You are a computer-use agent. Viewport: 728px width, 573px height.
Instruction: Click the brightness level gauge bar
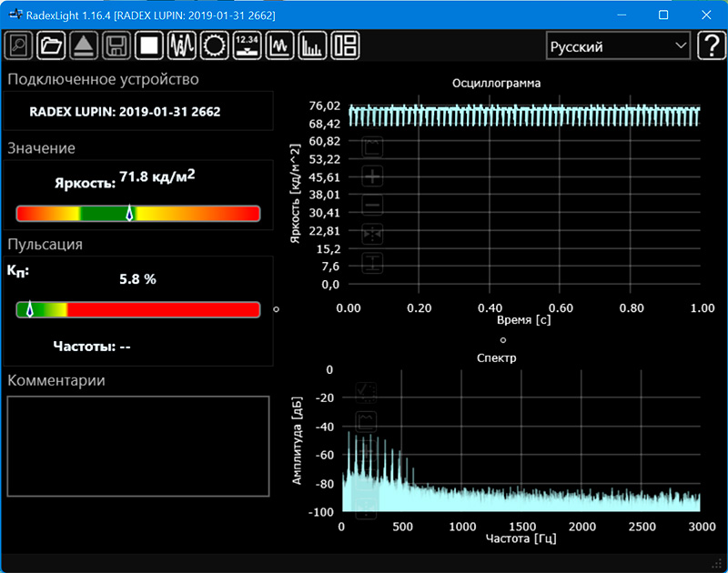pyautogui.click(x=138, y=214)
